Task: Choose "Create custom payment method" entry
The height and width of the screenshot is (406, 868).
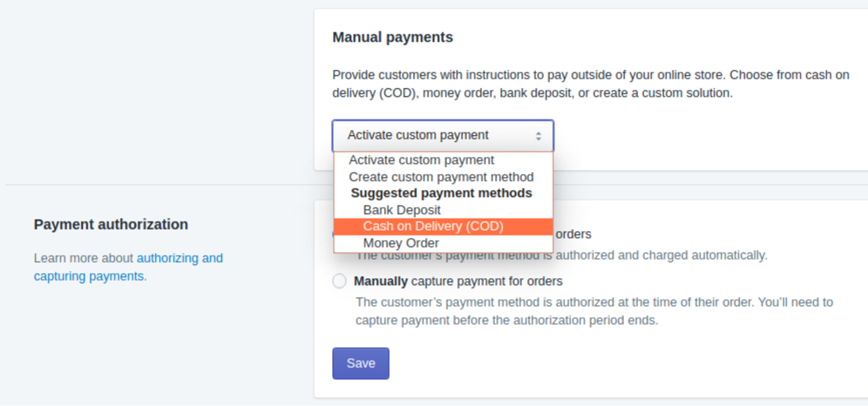Action: [441, 177]
